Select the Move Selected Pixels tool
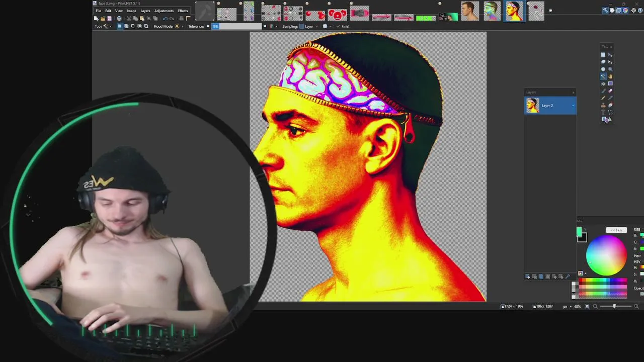This screenshot has width=644, height=362. [610, 55]
